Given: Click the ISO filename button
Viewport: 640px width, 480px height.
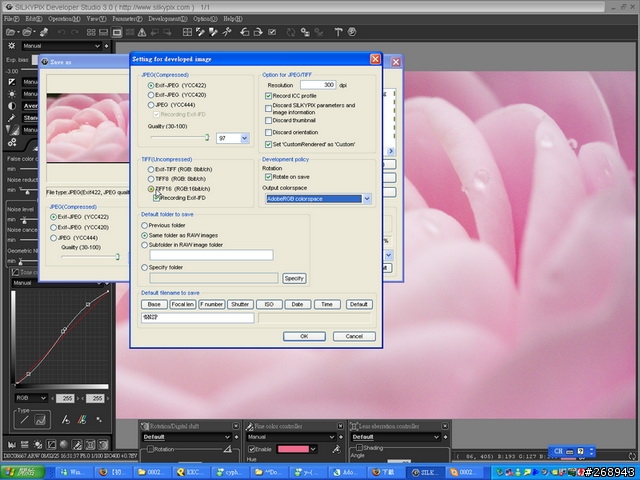Looking at the screenshot, I should point(269,304).
